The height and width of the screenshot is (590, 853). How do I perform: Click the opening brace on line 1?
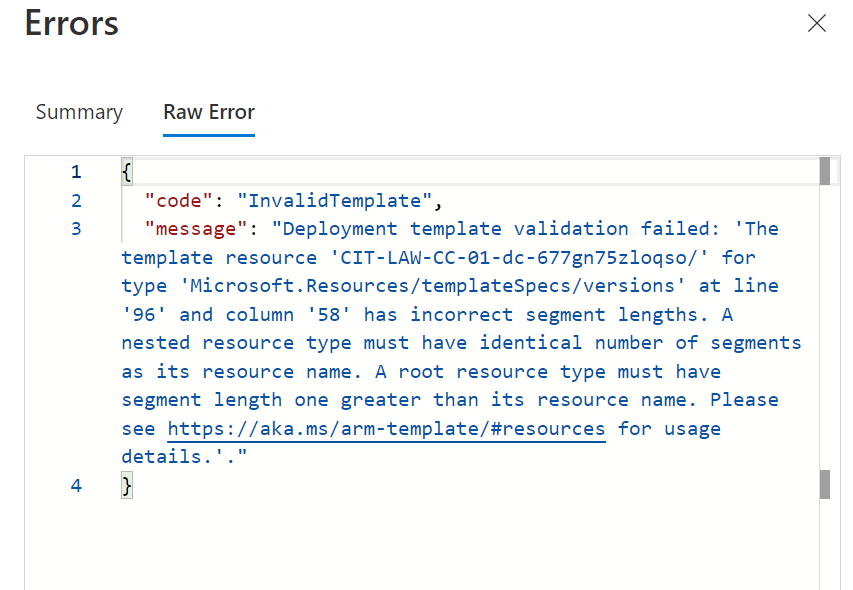pos(127,172)
